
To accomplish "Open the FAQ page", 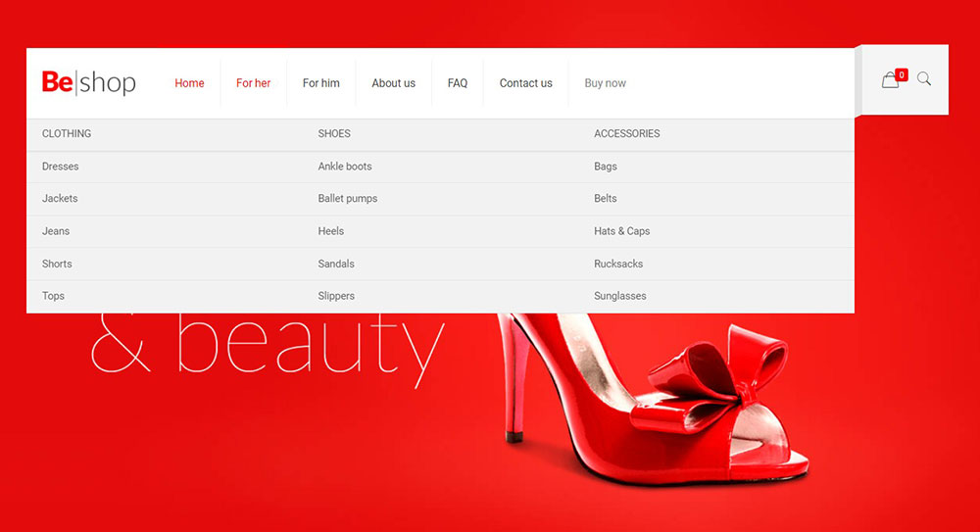I will (x=458, y=83).
